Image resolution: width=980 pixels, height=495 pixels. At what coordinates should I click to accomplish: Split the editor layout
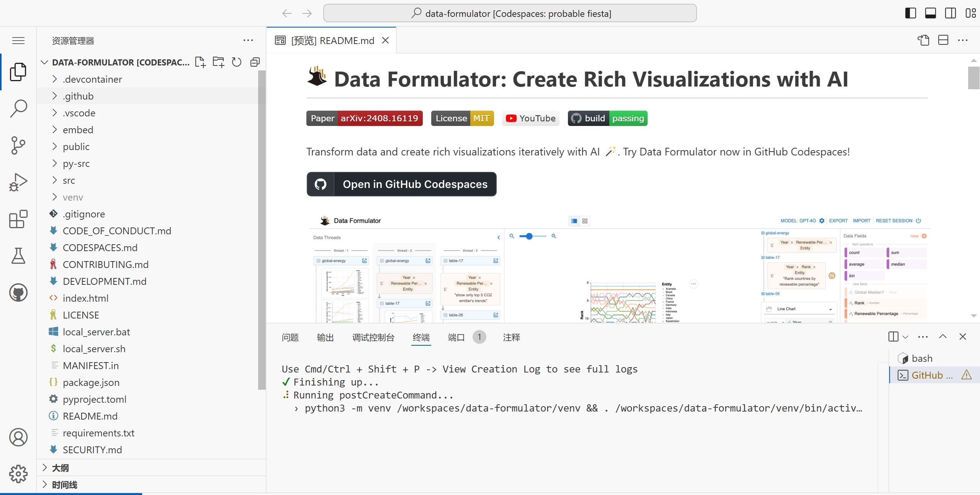tap(943, 40)
